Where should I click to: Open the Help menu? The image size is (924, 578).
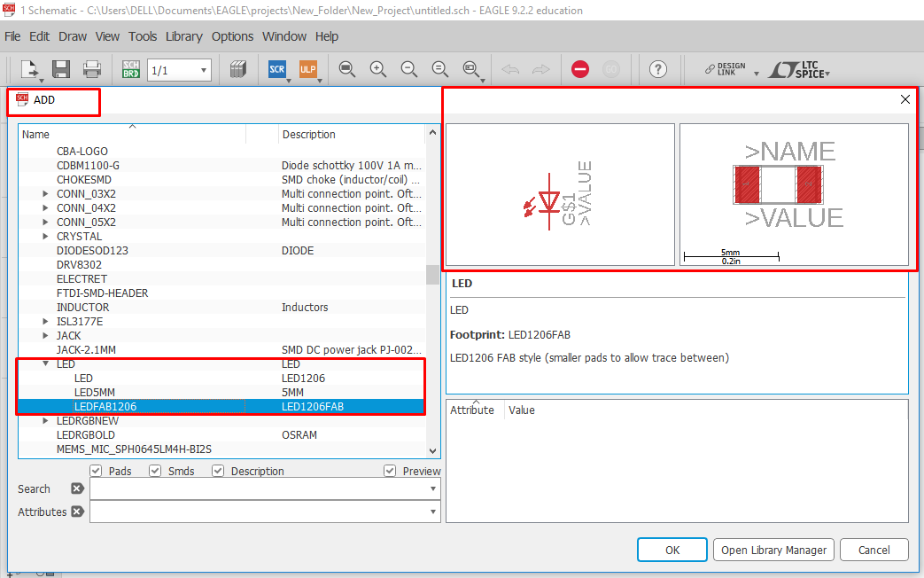click(327, 36)
